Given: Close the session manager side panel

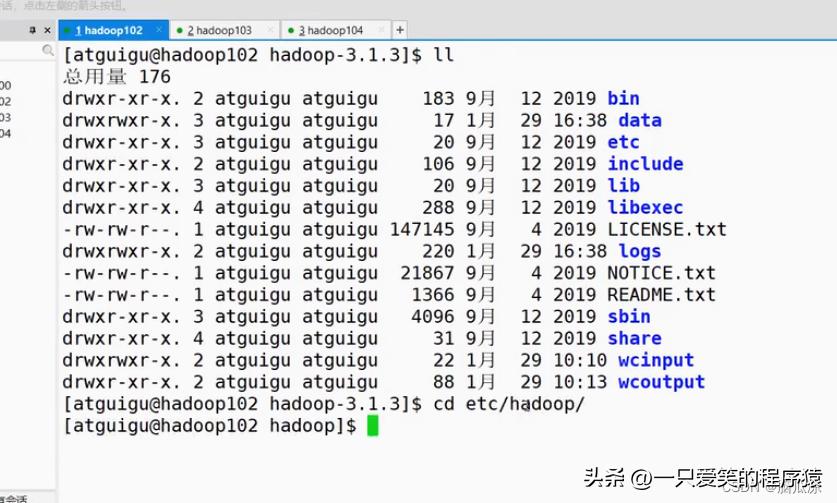Looking at the screenshot, I should [47, 30].
